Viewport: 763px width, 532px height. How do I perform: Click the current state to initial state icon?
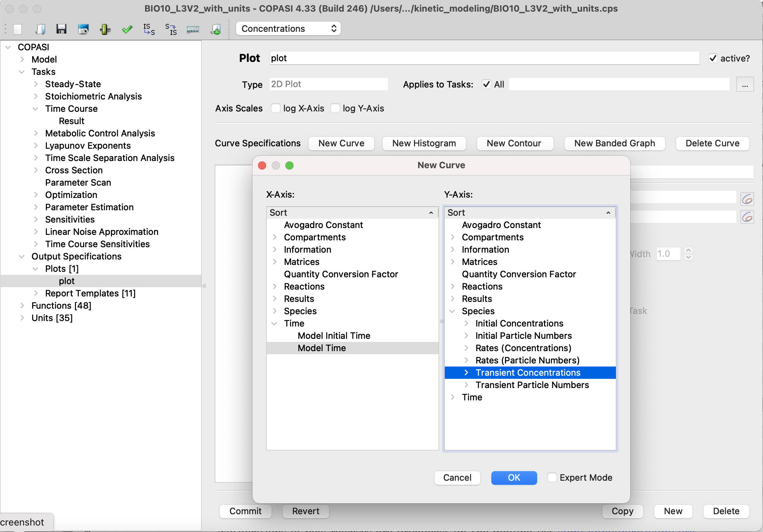click(x=171, y=29)
